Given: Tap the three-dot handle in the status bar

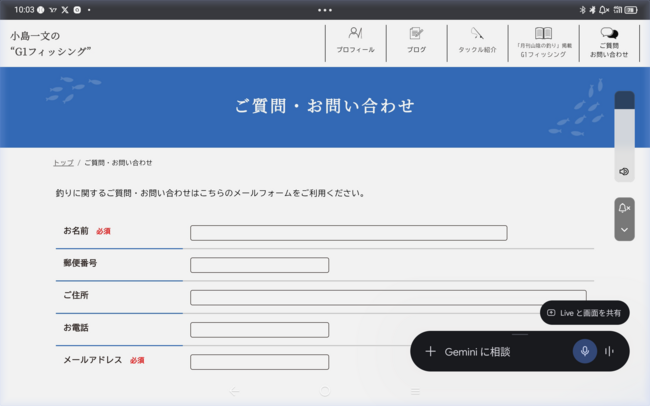Looking at the screenshot, I should coord(325,10).
